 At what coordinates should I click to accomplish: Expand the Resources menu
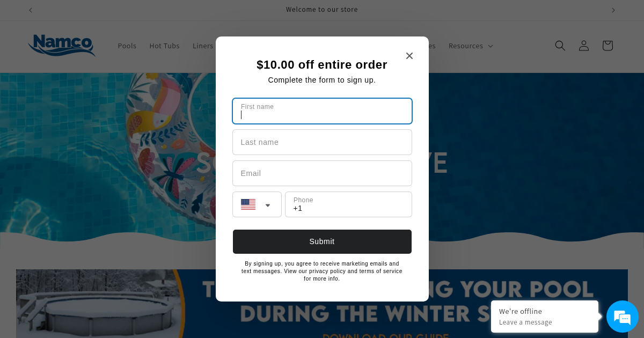pyautogui.click(x=471, y=46)
